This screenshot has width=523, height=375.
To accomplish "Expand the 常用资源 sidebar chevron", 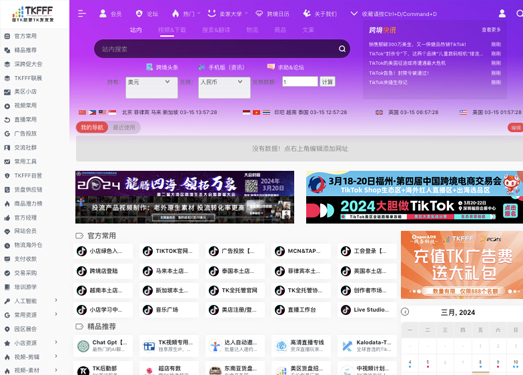I will coord(56,314).
